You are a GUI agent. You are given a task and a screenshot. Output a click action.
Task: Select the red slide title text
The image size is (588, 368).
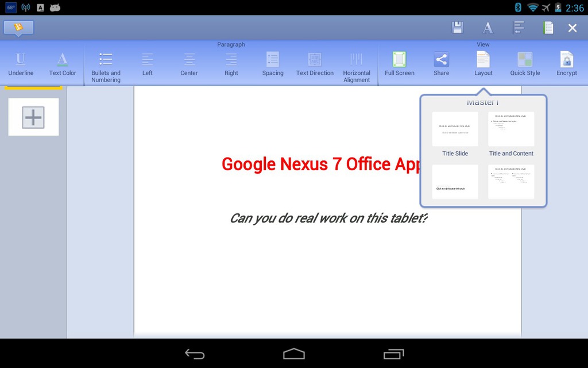(320, 164)
